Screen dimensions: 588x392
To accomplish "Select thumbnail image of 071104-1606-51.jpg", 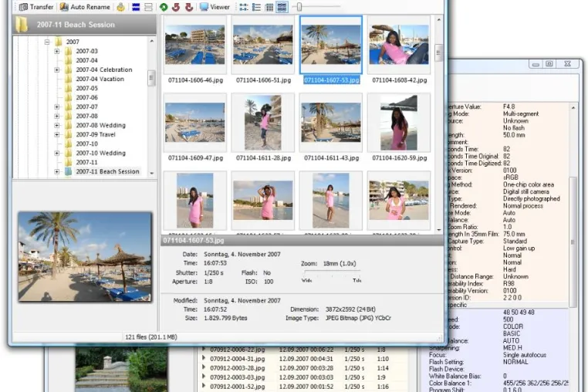I will coord(263,45).
